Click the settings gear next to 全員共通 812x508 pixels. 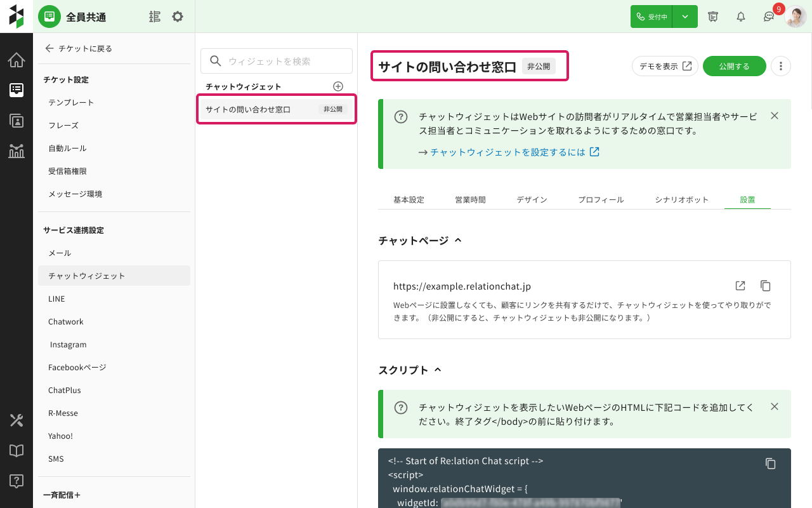178,17
